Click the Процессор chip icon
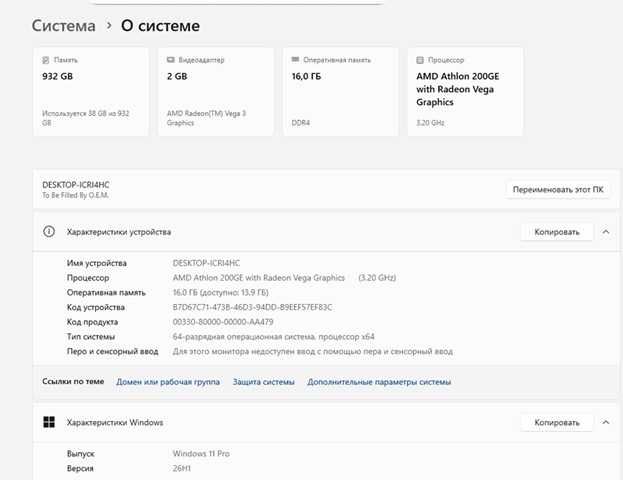The width and height of the screenshot is (623, 482). (420, 60)
